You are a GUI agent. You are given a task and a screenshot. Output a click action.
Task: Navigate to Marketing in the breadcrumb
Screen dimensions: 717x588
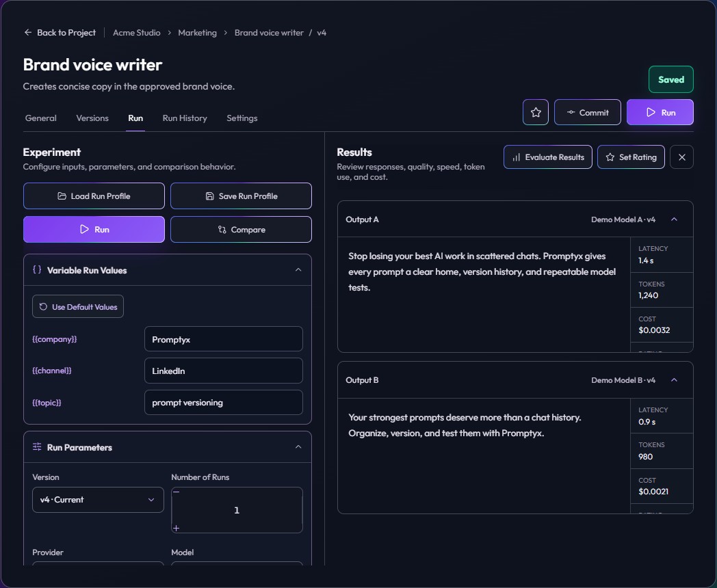click(198, 32)
